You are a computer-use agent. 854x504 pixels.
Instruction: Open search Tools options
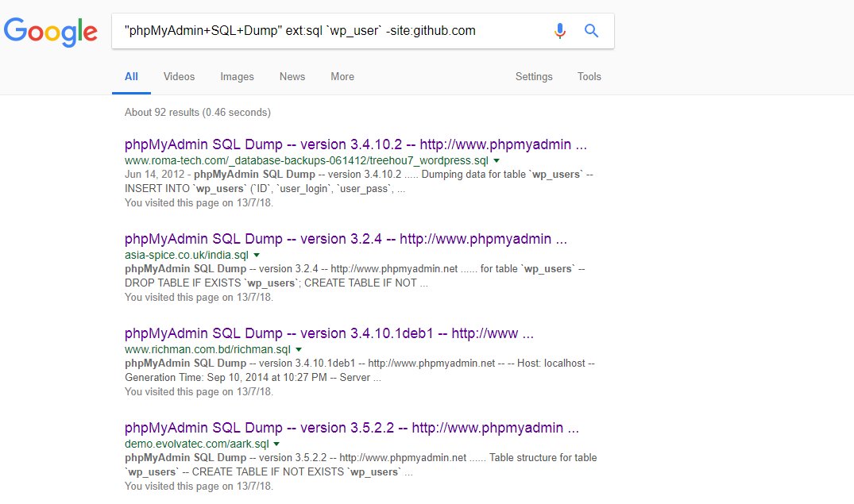coord(589,77)
